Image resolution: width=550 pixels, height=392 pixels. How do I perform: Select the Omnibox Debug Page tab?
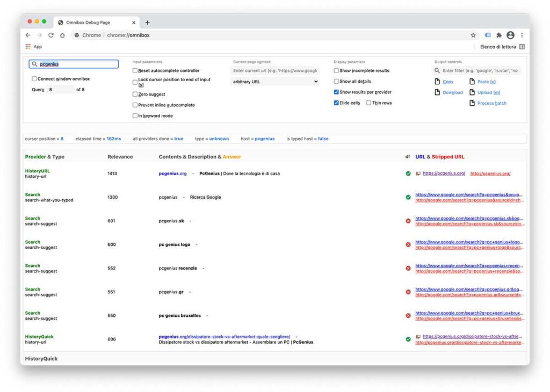[x=97, y=23]
